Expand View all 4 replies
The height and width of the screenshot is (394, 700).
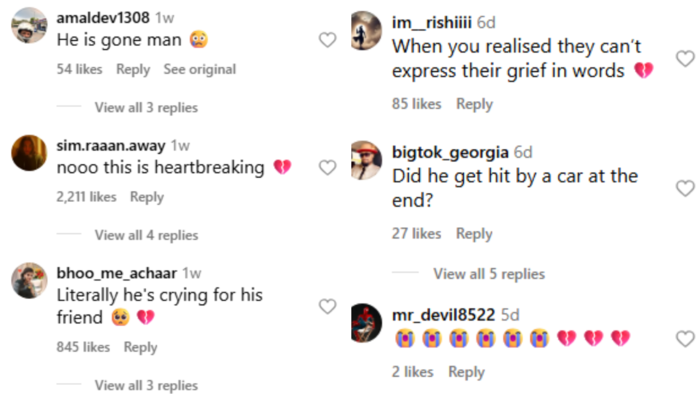coord(146,235)
